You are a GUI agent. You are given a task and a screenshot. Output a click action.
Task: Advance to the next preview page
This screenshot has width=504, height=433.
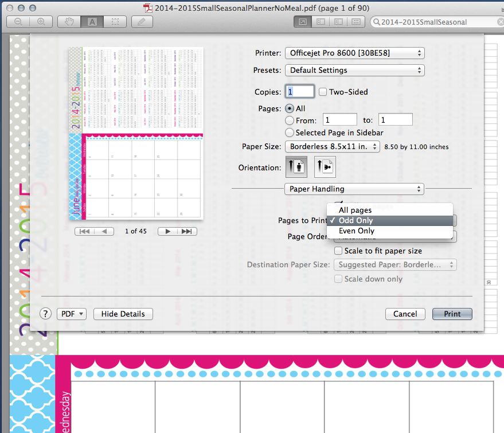166,231
